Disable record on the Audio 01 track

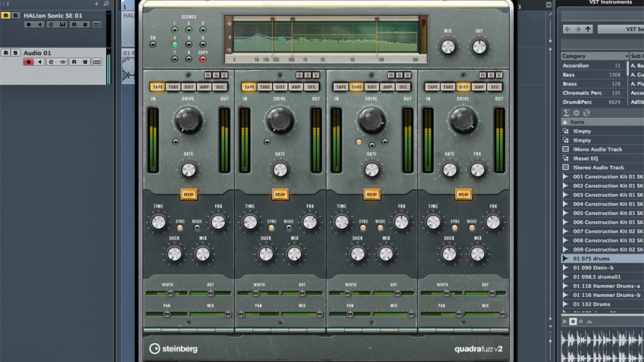(x=28, y=62)
